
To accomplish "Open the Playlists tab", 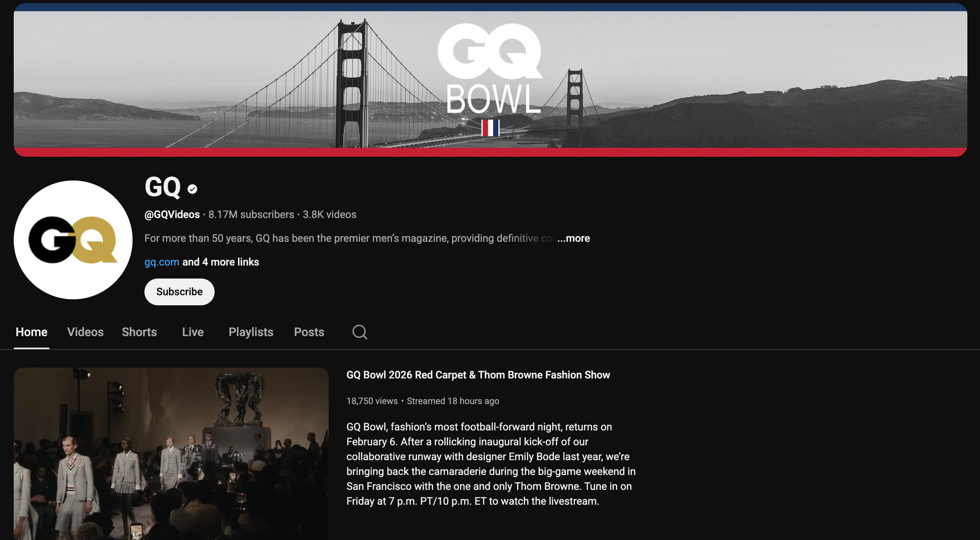I will (x=251, y=332).
